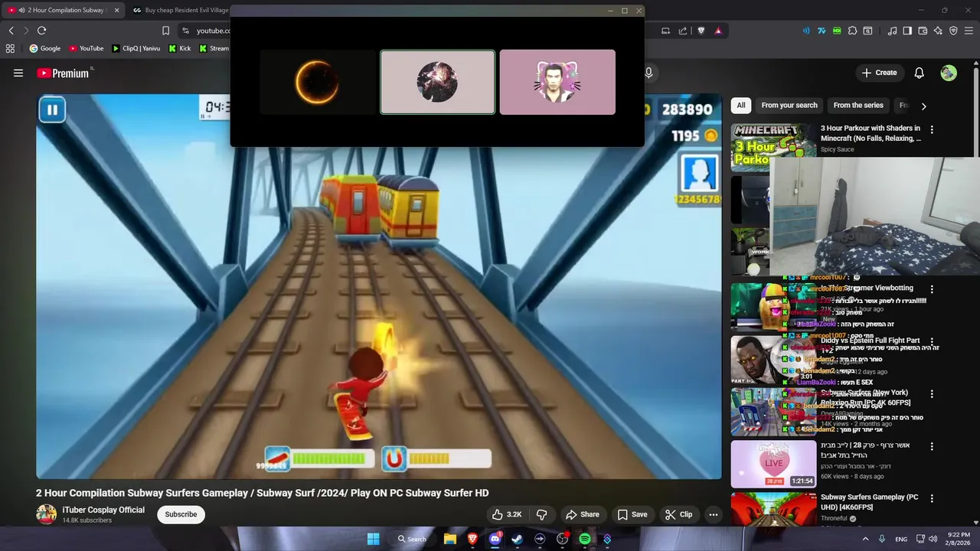Viewport: 980px width, 551px height.
Task: Dislike the video with thumbs down
Action: tap(541, 514)
